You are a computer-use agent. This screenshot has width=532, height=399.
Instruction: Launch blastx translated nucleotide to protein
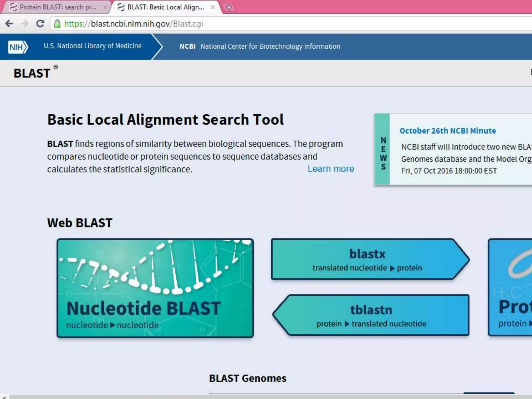tap(367, 260)
